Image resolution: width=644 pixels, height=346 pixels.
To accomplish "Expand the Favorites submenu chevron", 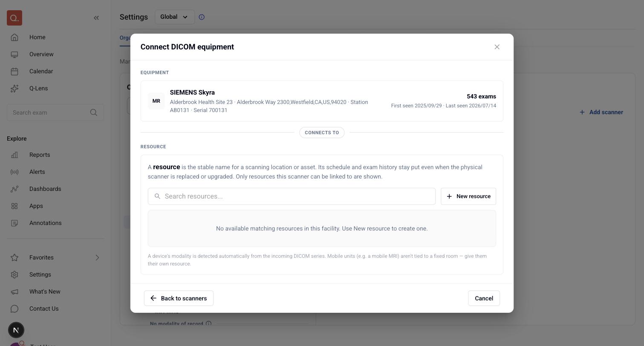I will point(97,257).
